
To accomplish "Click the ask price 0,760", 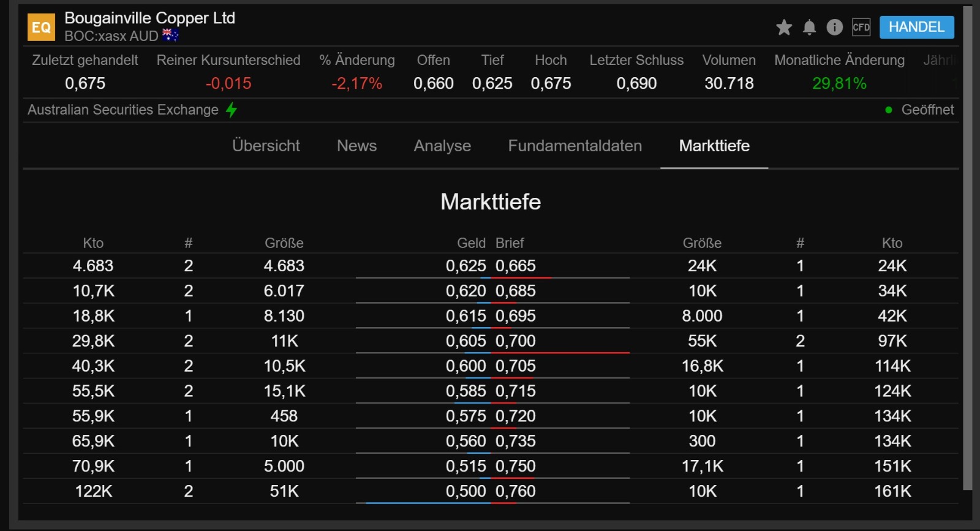I will click(516, 492).
